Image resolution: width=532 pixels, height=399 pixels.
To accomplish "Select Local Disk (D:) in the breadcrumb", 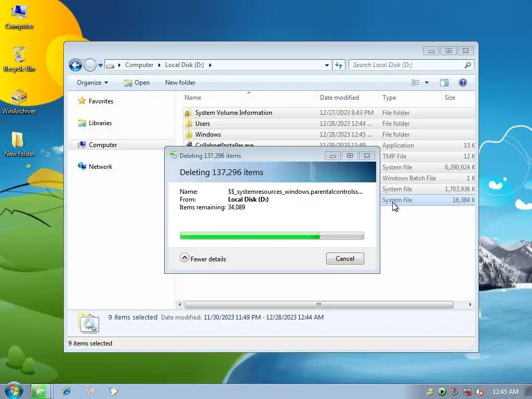I will pos(184,65).
